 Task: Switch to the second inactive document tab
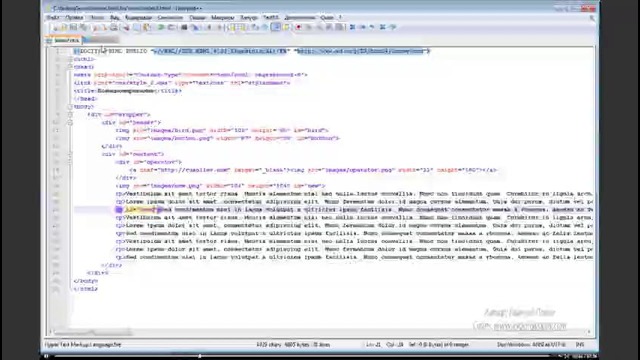pos(101,40)
